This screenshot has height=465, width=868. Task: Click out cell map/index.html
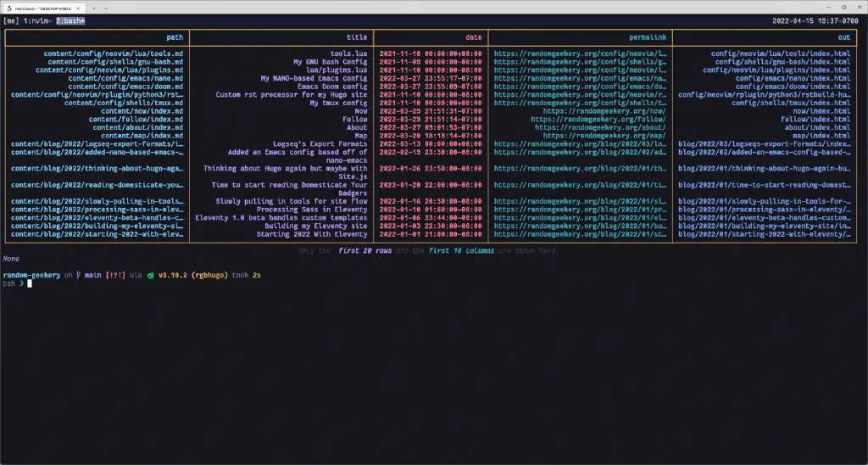pyautogui.click(x=821, y=136)
